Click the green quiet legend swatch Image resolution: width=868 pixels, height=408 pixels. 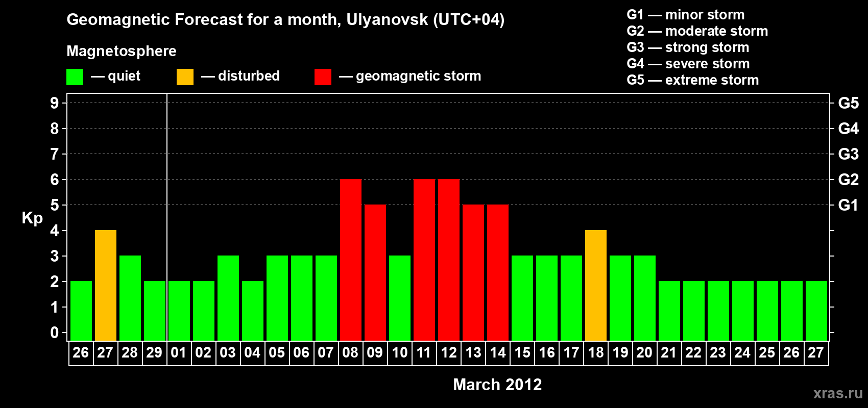tap(75, 77)
